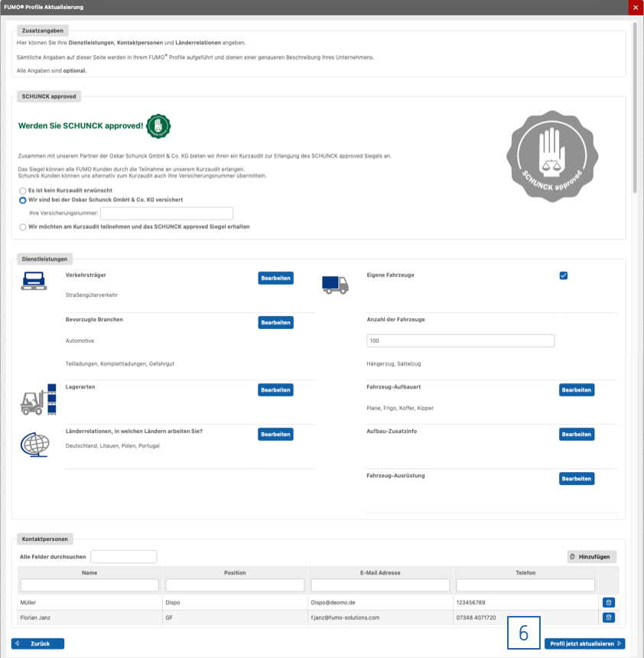Delete the Florian Janz contact with trash icon
Viewport: 644px width, 658px height.
[x=608, y=617]
